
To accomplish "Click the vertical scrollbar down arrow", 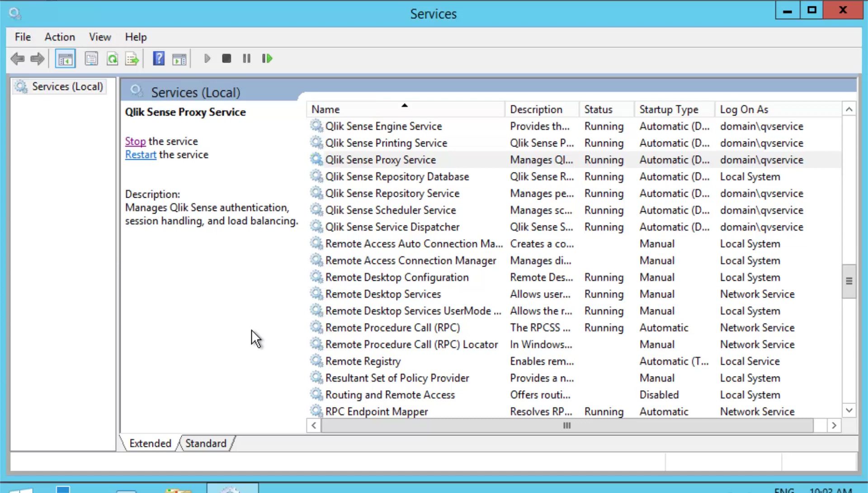I will (849, 410).
